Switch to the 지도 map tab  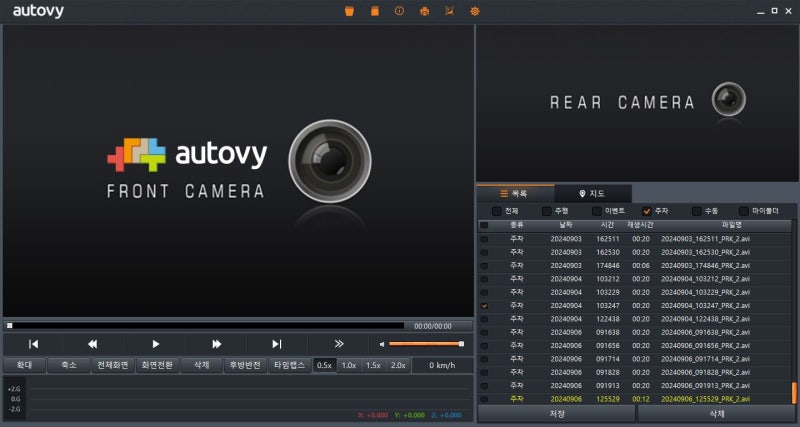coord(593,194)
